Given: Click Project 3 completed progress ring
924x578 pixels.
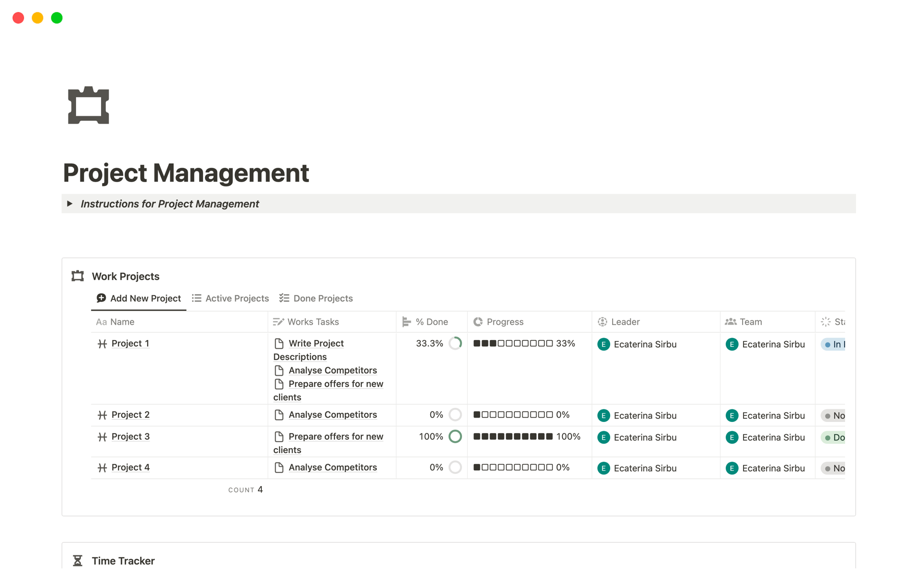Looking at the screenshot, I should click(455, 436).
